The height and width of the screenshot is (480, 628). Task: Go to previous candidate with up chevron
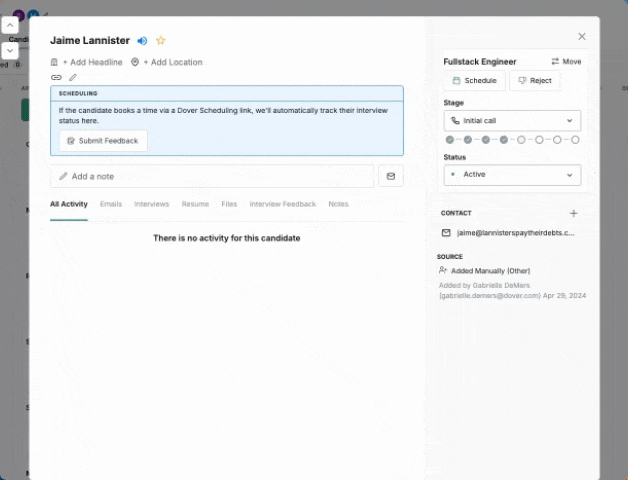[9, 24]
